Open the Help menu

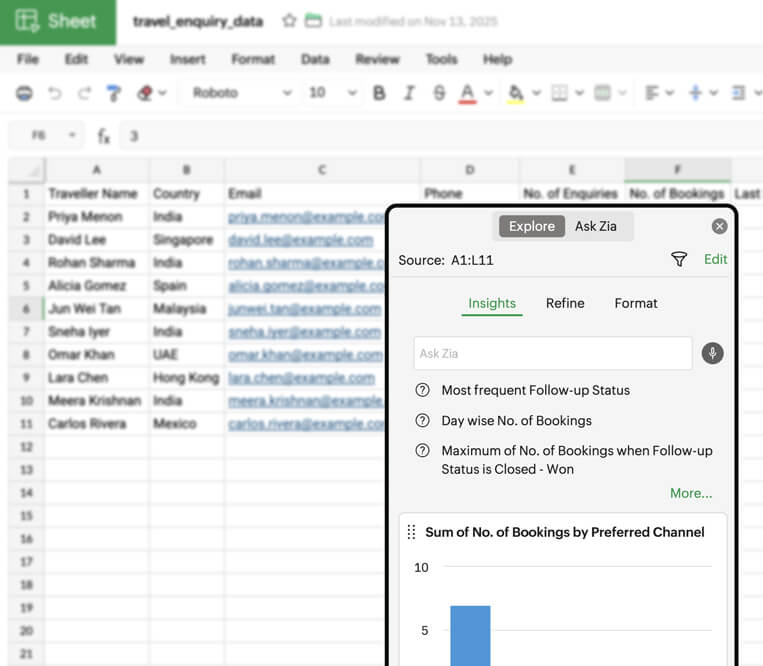click(497, 59)
